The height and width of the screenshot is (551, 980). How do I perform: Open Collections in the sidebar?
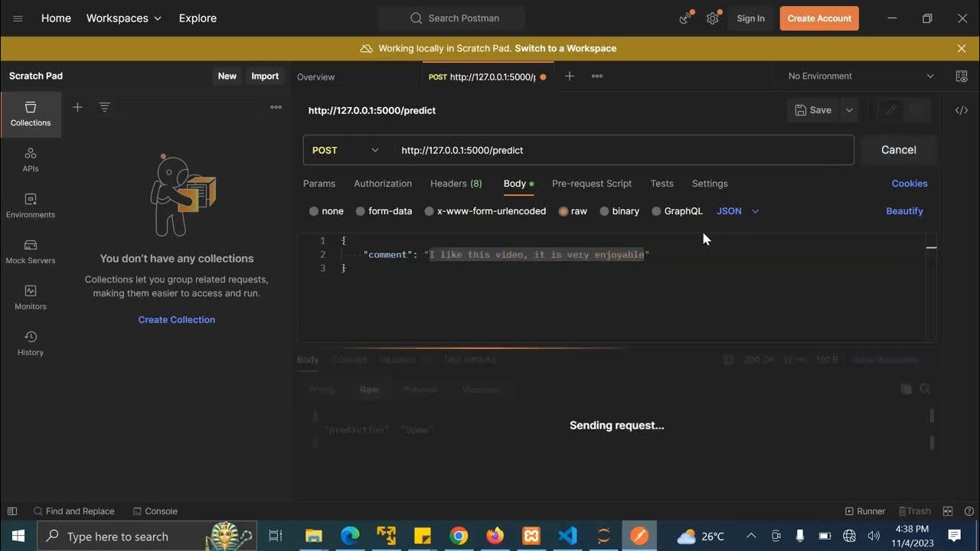coord(31,114)
